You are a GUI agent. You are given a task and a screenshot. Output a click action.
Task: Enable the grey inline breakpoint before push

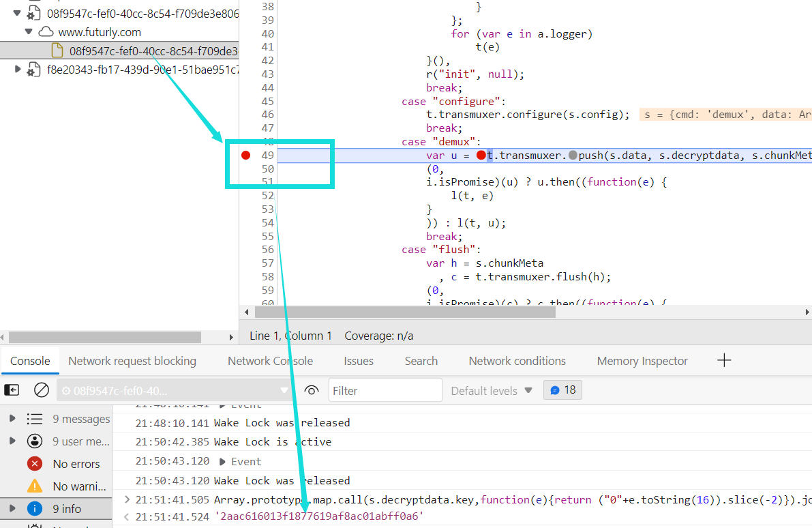pyautogui.click(x=573, y=155)
